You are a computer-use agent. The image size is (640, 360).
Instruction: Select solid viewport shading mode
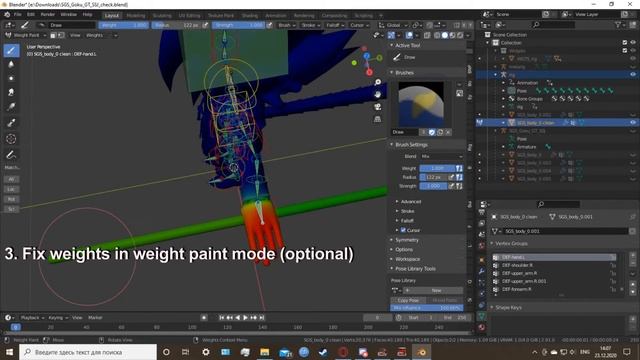pyautogui.click(x=444, y=36)
